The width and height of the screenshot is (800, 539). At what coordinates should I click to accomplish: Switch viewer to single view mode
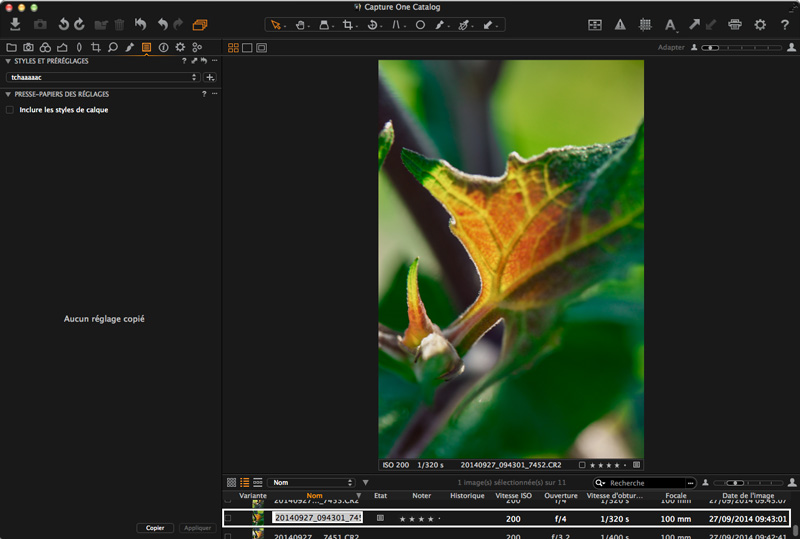[247, 47]
